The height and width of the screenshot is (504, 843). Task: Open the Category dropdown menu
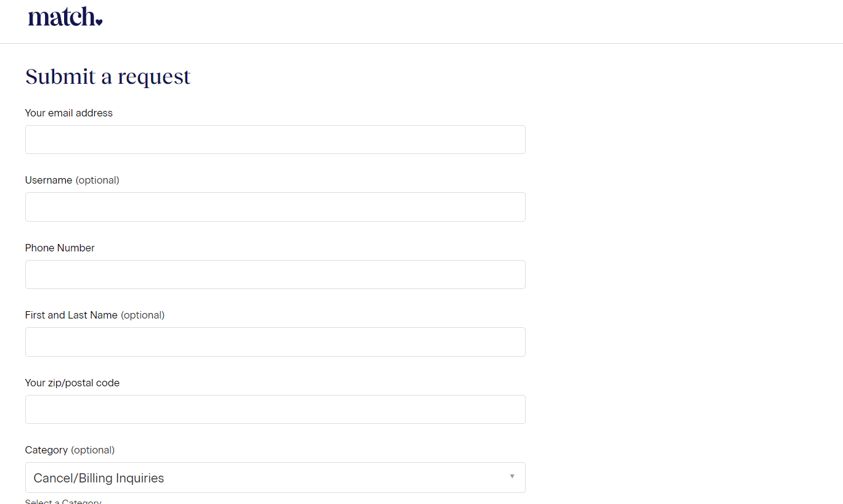point(275,478)
